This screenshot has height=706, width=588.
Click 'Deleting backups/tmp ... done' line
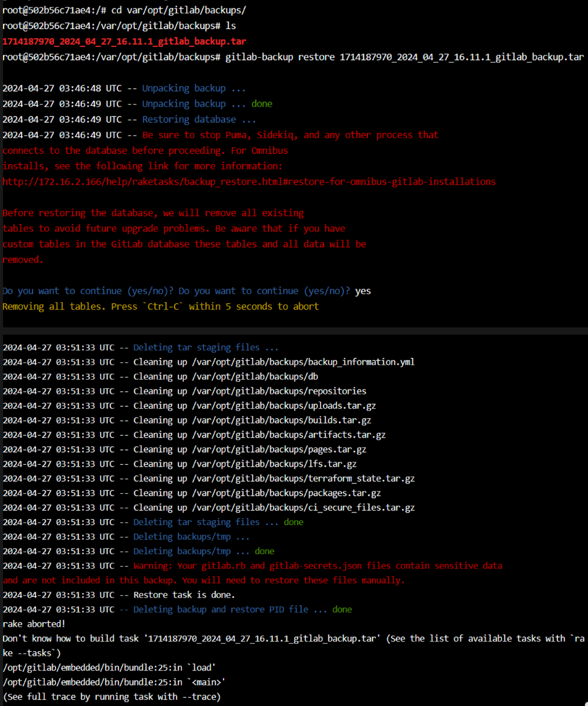pyautogui.click(x=138, y=551)
